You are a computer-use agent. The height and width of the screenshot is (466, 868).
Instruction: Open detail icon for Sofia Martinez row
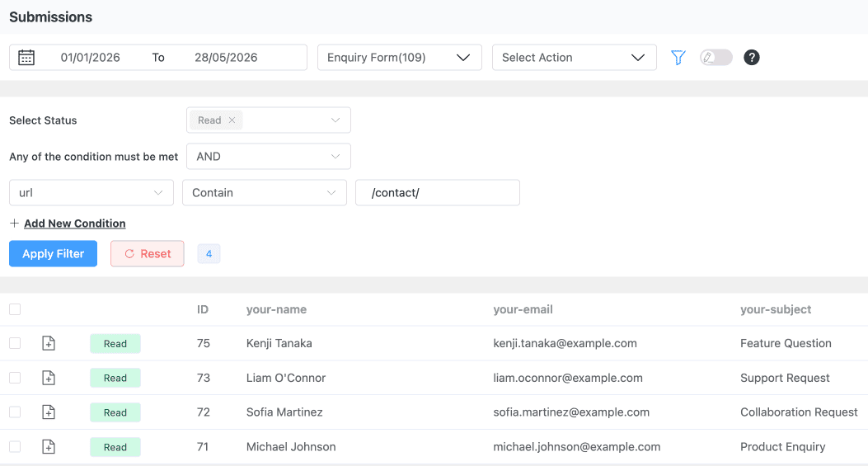coord(49,412)
